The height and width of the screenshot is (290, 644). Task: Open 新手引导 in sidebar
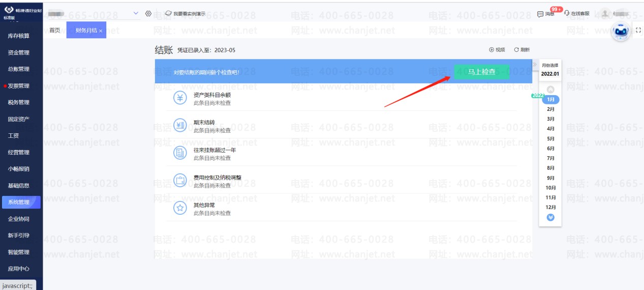coord(19,236)
